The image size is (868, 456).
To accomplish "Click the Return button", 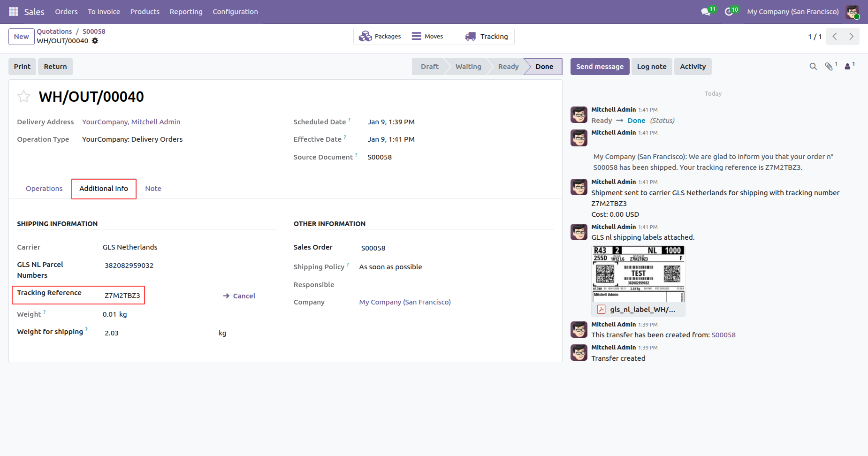I will 55,67.
